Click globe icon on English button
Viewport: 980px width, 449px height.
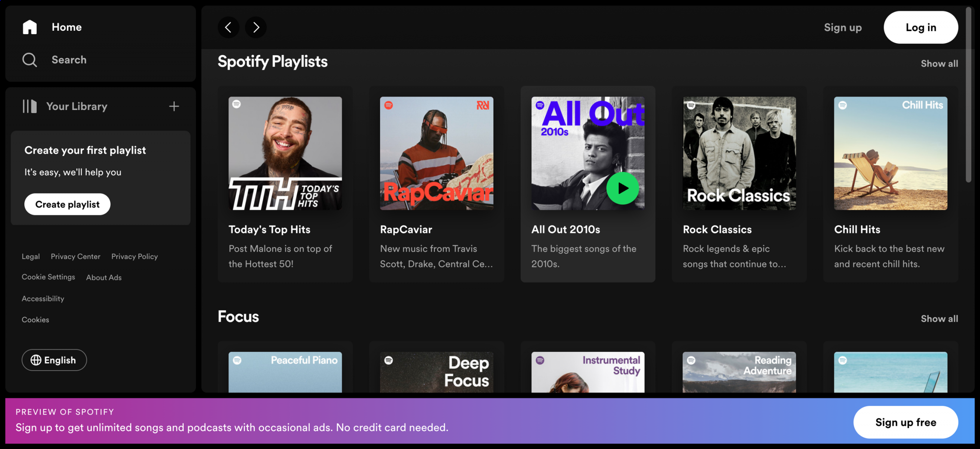point(36,360)
